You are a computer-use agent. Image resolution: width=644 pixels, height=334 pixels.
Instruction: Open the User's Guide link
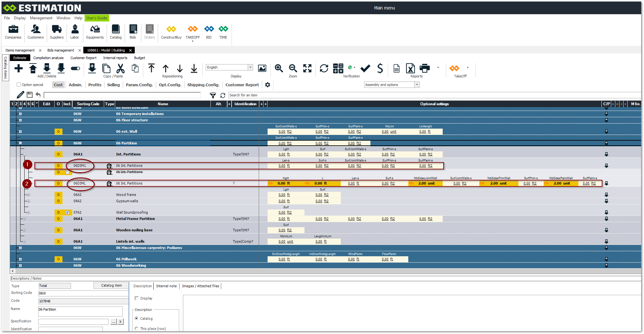pos(97,18)
